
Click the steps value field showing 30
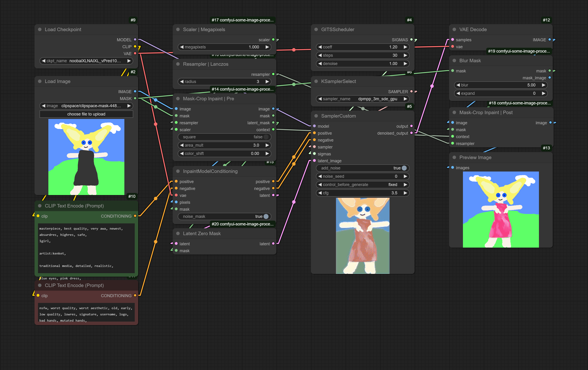[x=363, y=55]
